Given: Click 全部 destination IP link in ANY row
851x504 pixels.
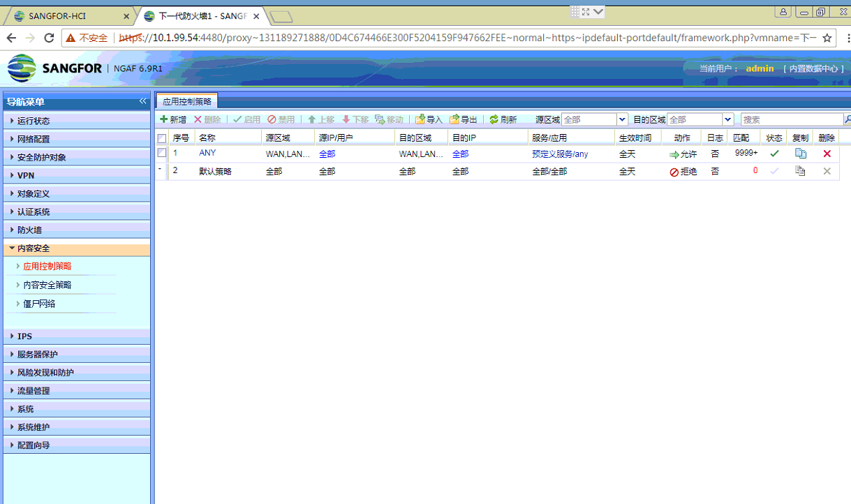Looking at the screenshot, I should pyautogui.click(x=460, y=154).
